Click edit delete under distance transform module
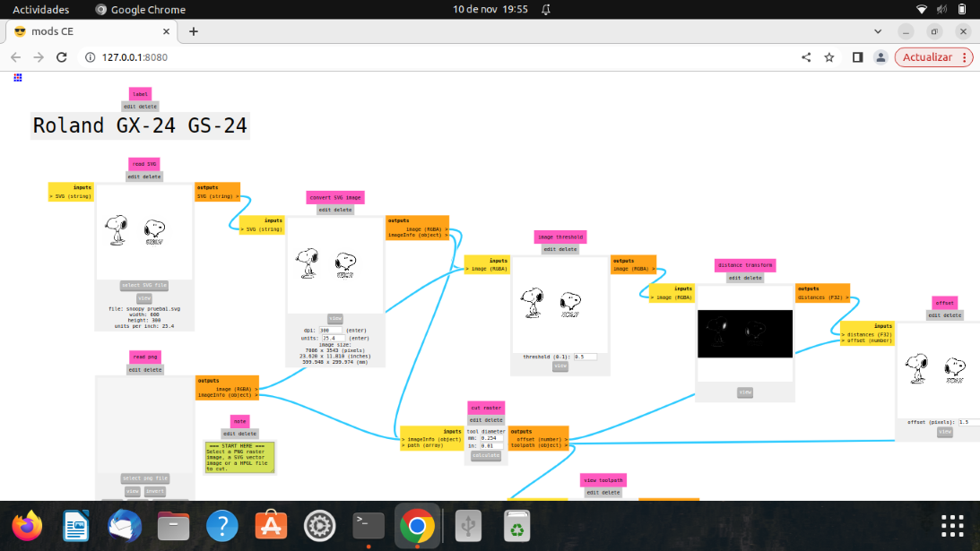Screen dimensions: 980x551 click(745, 278)
